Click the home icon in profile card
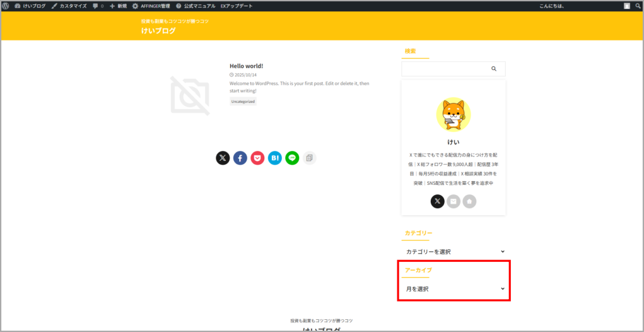This screenshot has width=644, height=332. [469, 201]
